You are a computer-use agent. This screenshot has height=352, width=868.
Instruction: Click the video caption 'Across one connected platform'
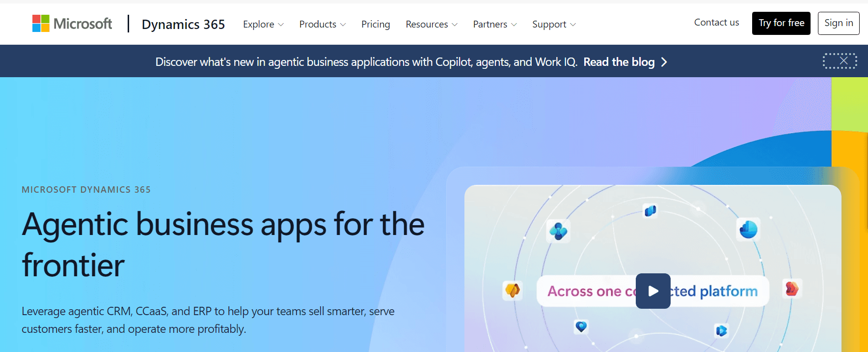click(652, 291)
